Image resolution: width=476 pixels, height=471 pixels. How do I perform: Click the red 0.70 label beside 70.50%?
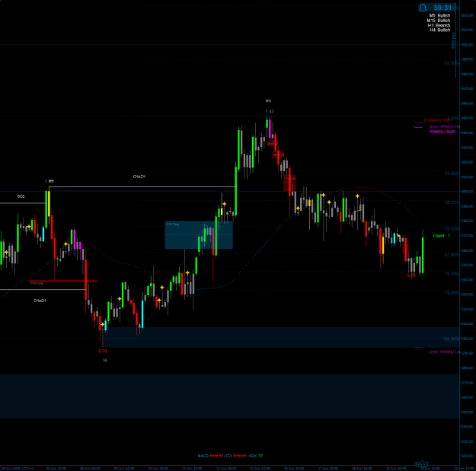click(411, 275)
